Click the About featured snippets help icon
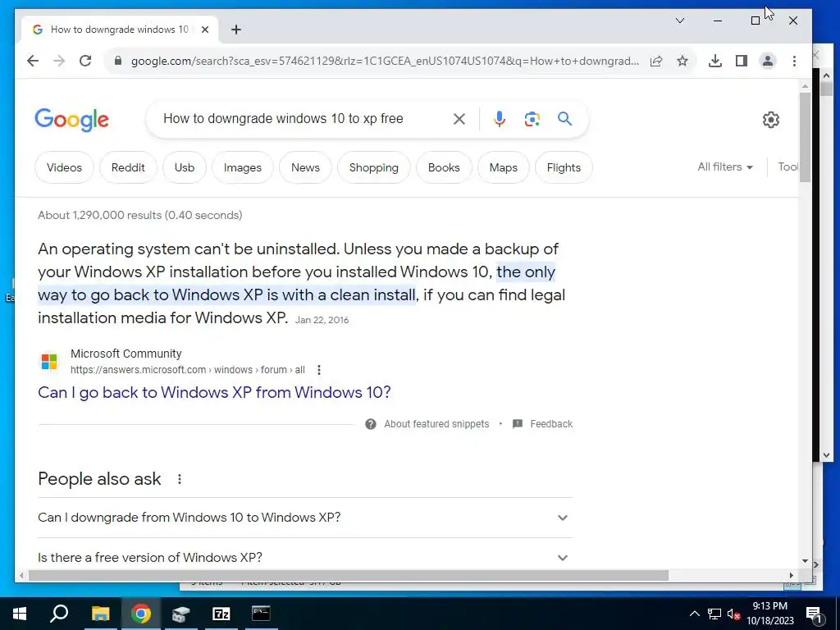 tap(370, 424)
